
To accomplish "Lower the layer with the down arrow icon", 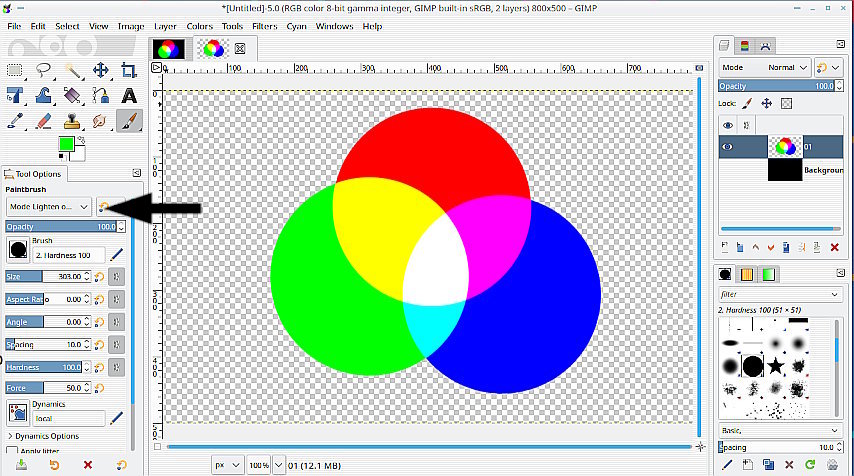I will [x=771, y=247].
